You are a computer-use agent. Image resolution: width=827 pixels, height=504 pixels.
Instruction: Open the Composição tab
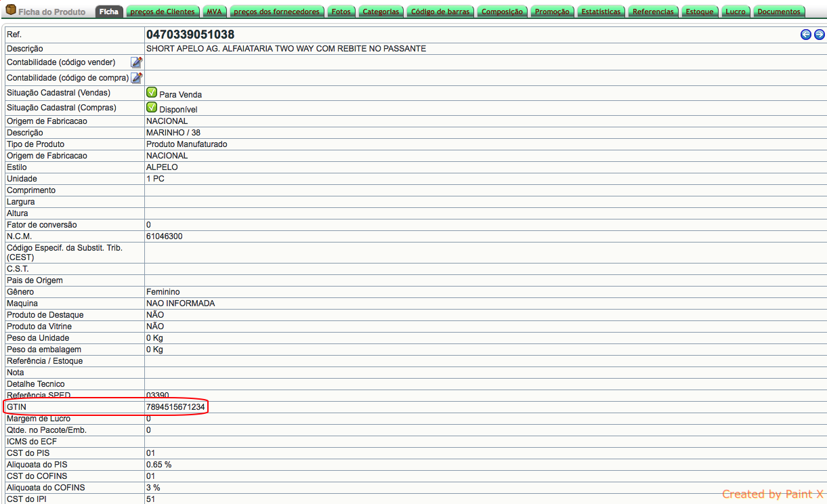pyautogui.click(x=502, y=12)
